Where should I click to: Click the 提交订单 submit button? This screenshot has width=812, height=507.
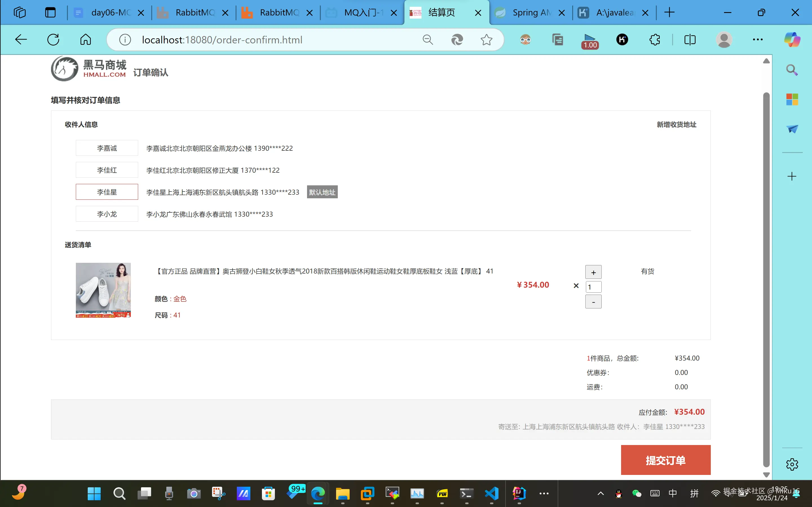coord(665,460)
